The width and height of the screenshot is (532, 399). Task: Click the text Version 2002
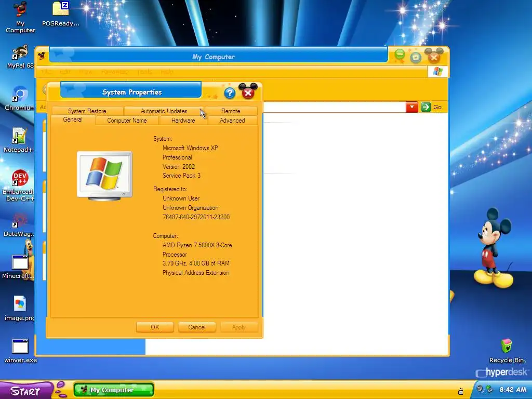[x=179, y=167]
